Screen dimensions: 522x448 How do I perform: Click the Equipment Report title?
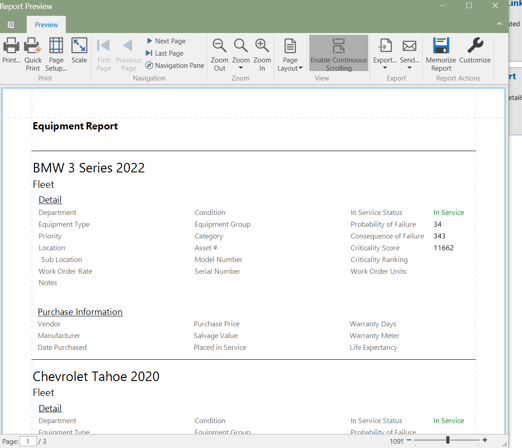(x=75, y=126)
